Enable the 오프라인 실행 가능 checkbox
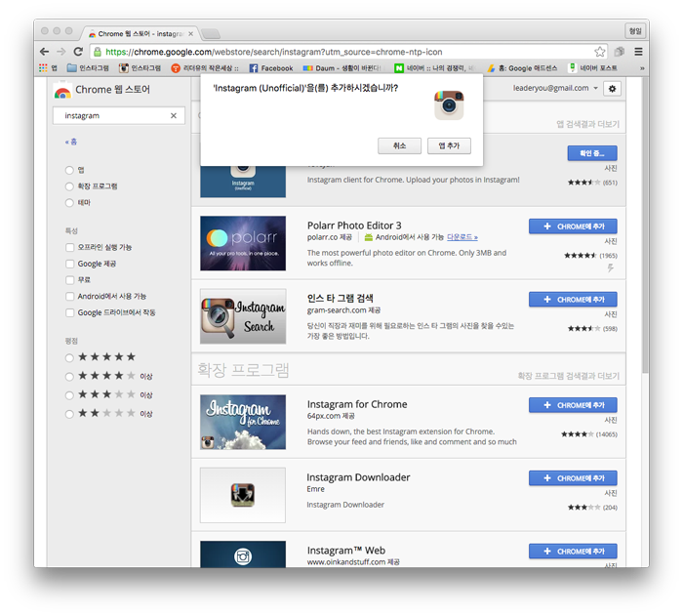 [69, 247]
